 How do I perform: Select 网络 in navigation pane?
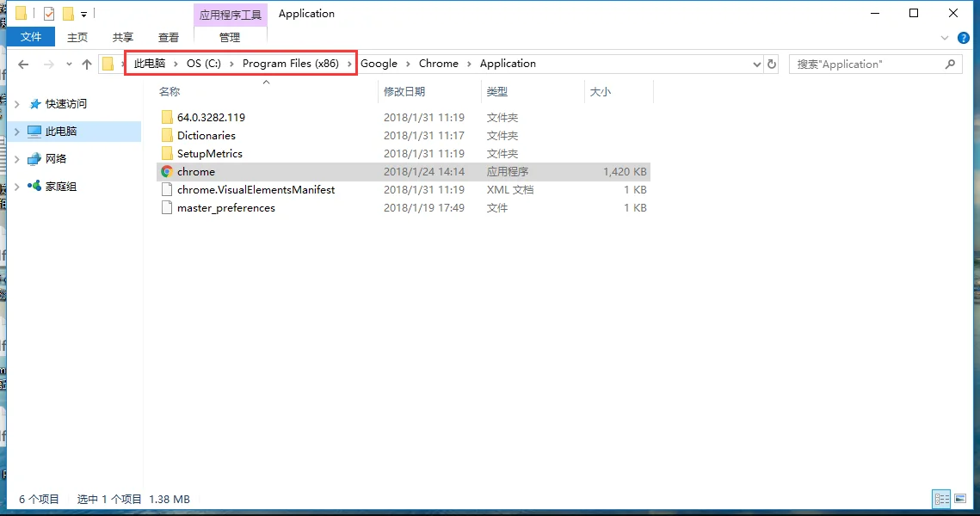[x=56, y=159]
